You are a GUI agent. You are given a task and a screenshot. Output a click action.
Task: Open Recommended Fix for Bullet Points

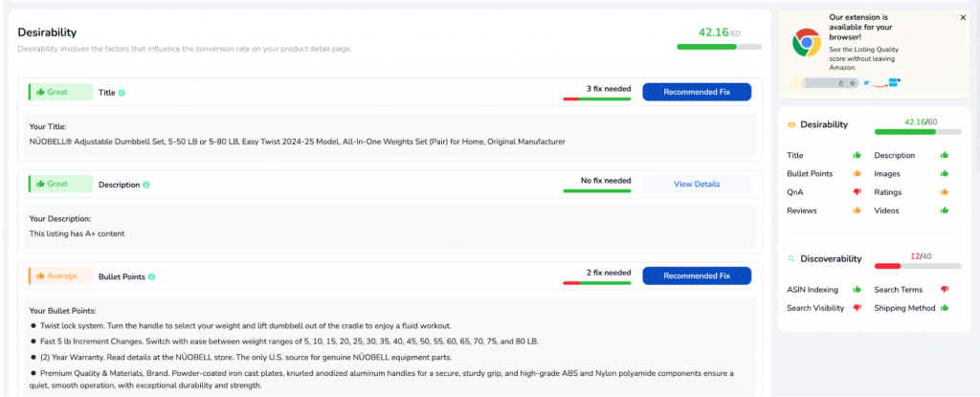pyautogui.click(x=697, y=276)
